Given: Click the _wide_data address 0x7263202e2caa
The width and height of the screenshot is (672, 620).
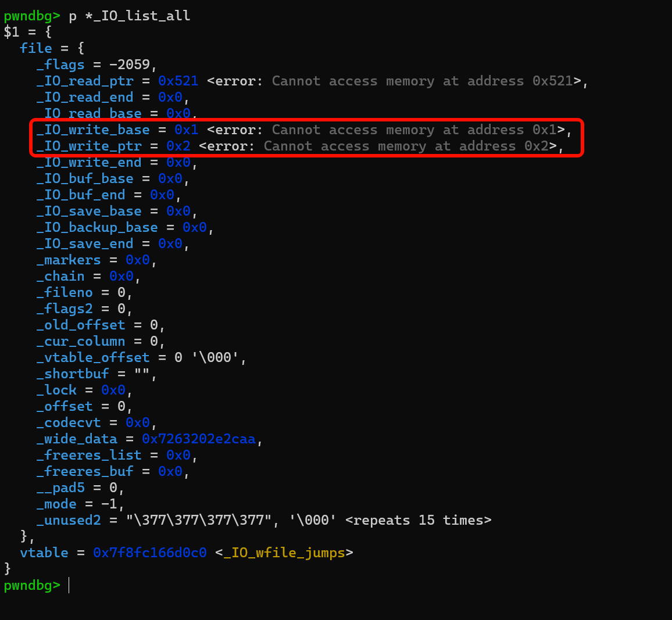Looking at the screenshot, I should [x=199, y=439].
